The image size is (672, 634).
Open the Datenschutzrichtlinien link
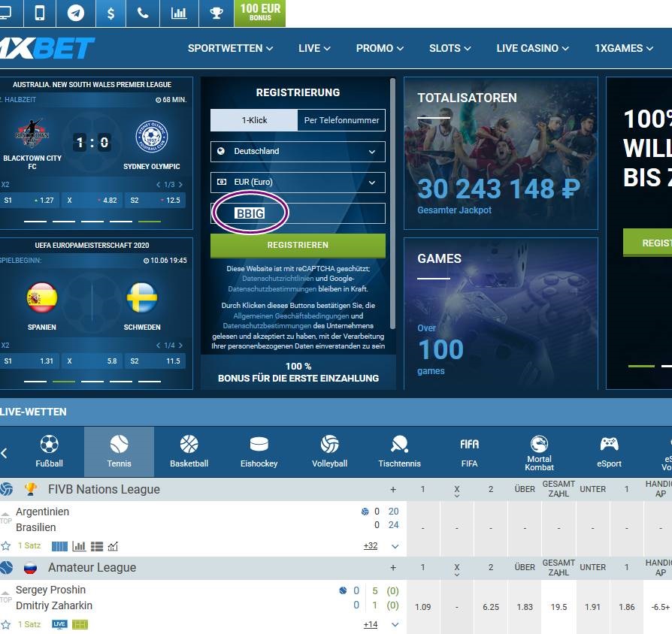[x=278, y=279]
